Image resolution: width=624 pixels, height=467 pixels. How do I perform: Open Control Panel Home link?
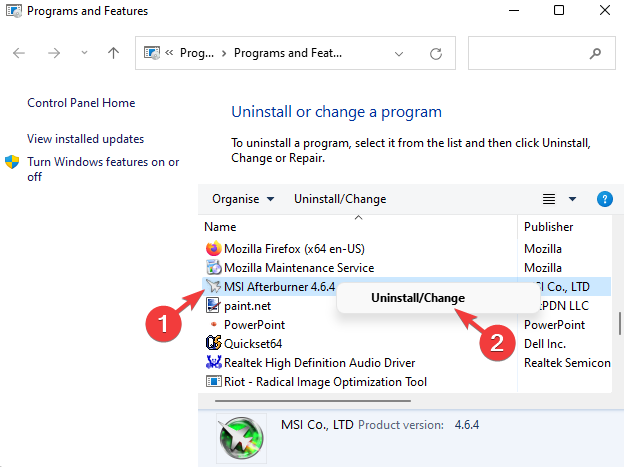(81, 103)
